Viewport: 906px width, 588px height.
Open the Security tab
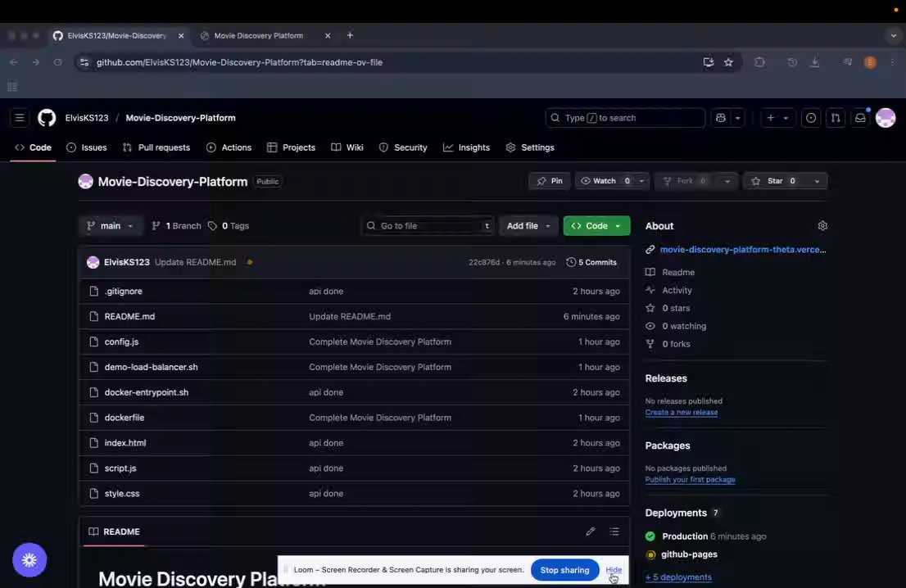click(403, 148)
